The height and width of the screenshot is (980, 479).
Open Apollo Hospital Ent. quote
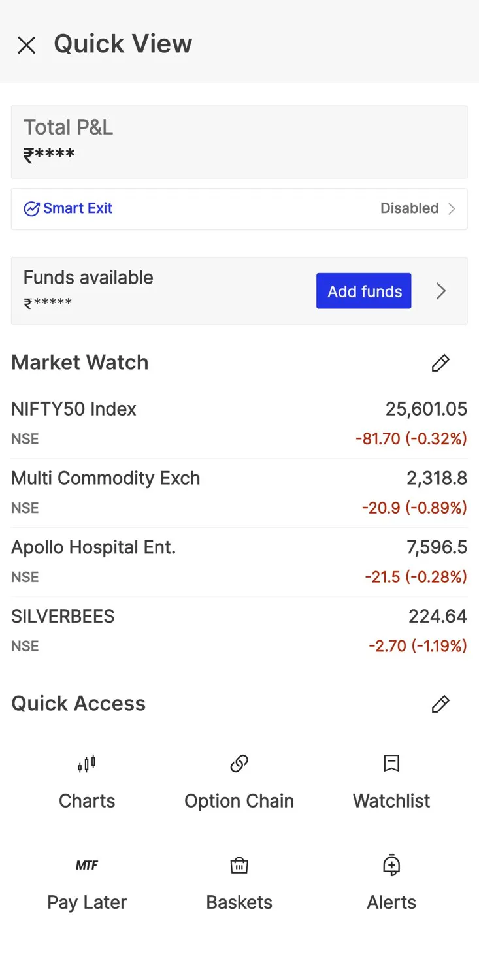pyautogui.click(x=239, y=562)
